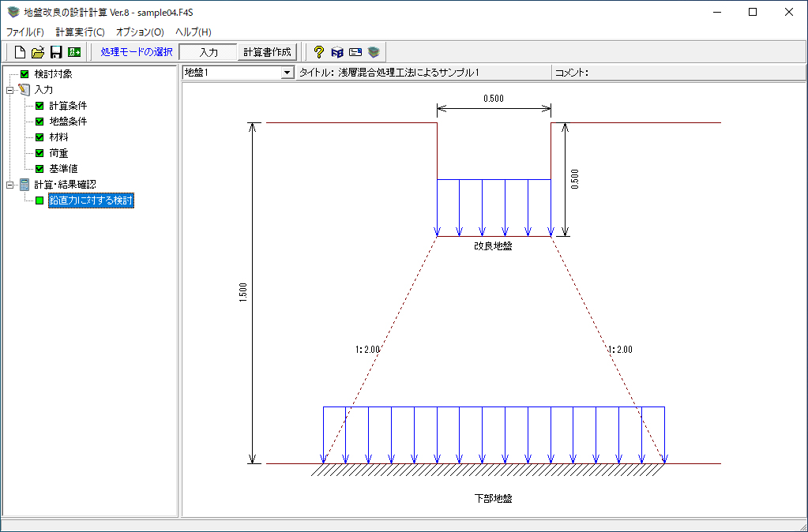808x532 pixels.
Task: Click the 改良地盤 label in the diagram
Action: (x=493, y=246)
